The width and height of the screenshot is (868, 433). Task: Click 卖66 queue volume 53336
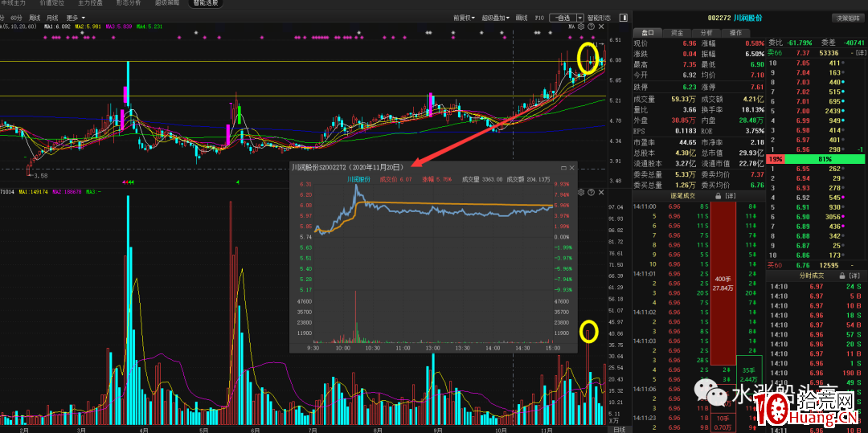tap(828, 53)
